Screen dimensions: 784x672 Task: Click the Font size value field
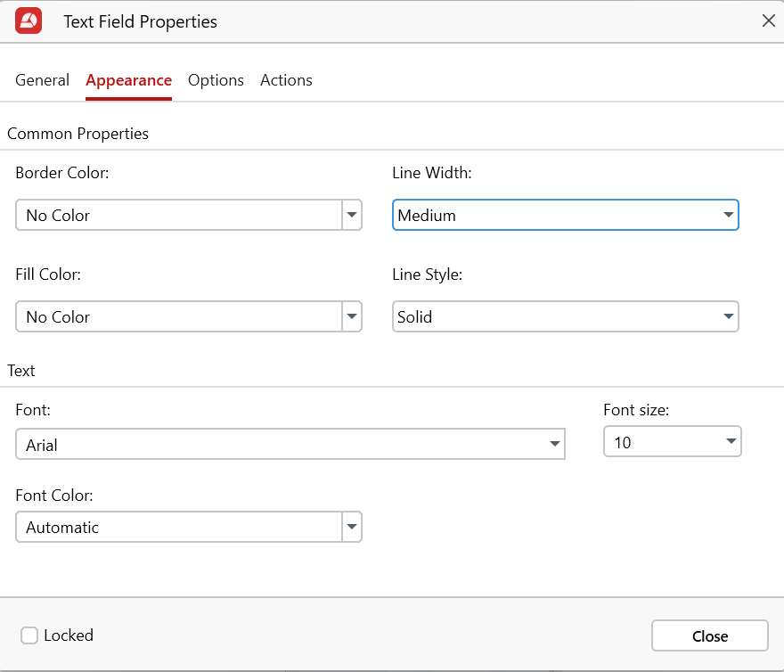[x=659, y=442]
